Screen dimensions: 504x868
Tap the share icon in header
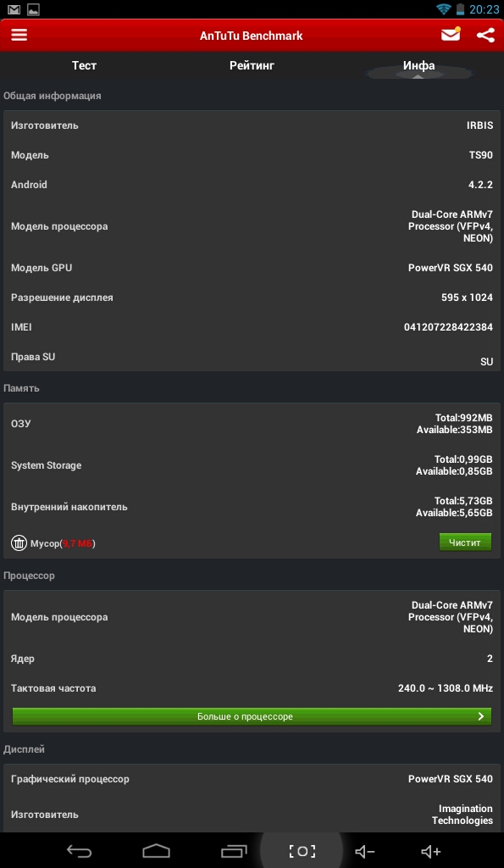[x=485, y=36]
